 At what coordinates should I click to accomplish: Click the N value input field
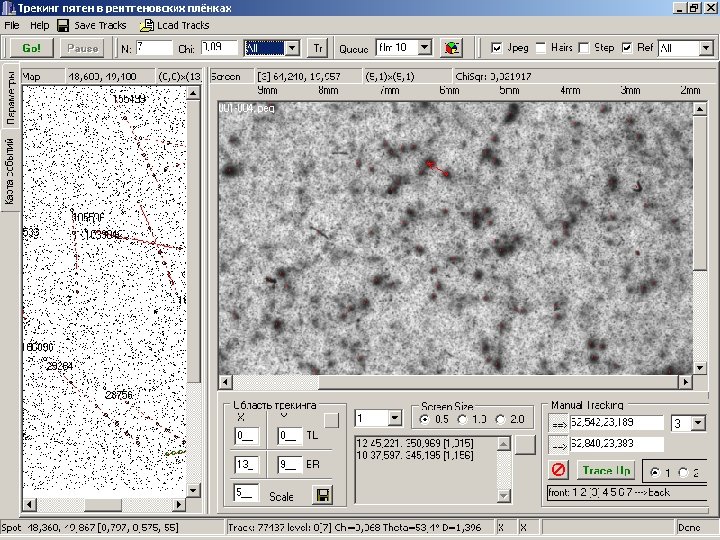point(153,47)
